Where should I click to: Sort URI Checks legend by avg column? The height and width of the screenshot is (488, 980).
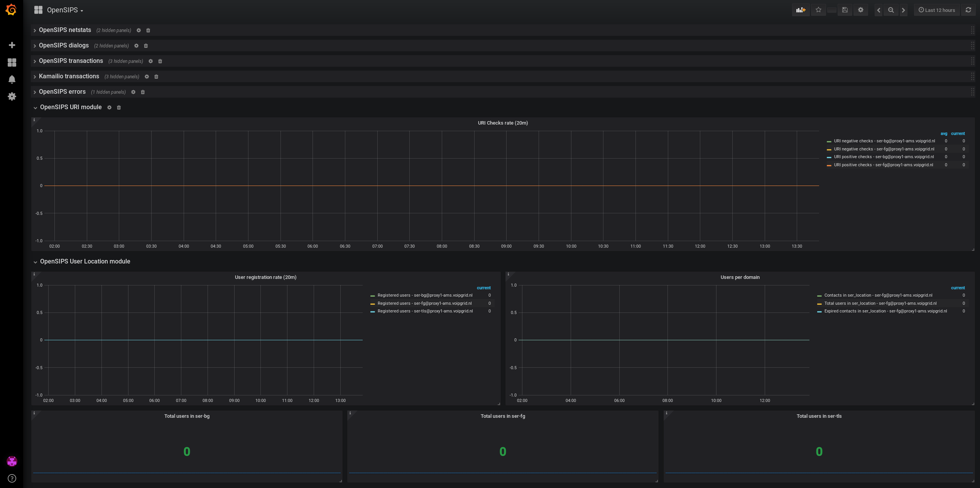[944, 133]
